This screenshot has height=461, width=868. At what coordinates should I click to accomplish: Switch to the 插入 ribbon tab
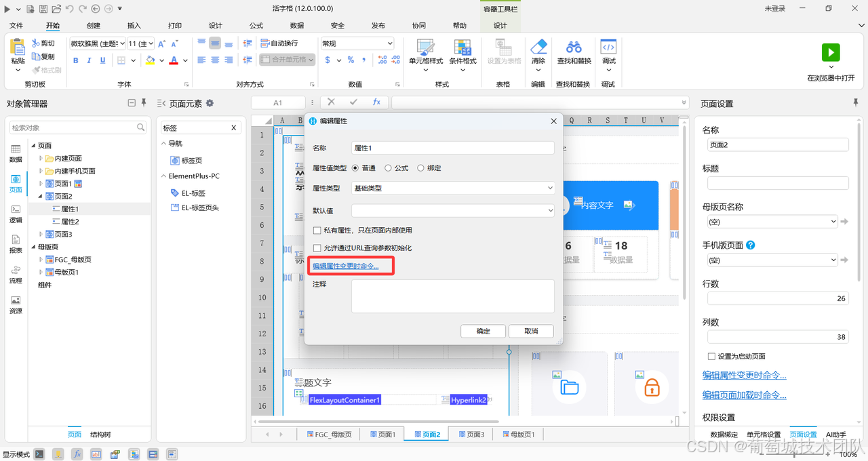click(134, 26)
